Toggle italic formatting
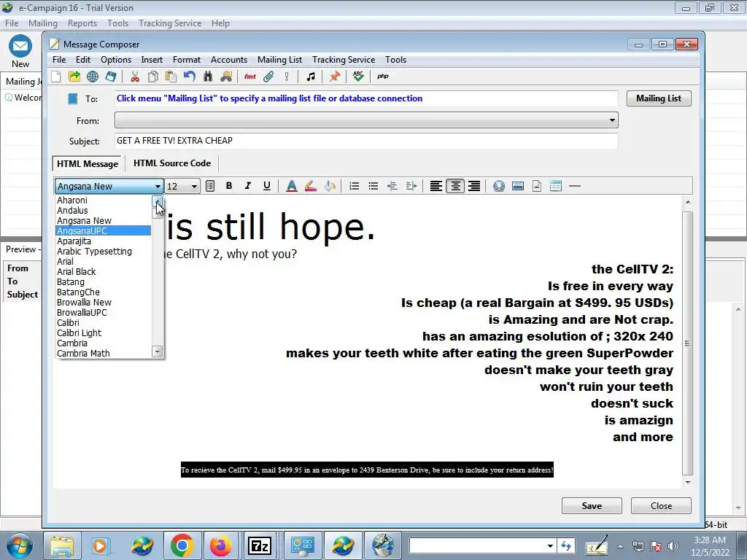The height and width of the screenshot is (560, 747). tap(248, 186)
